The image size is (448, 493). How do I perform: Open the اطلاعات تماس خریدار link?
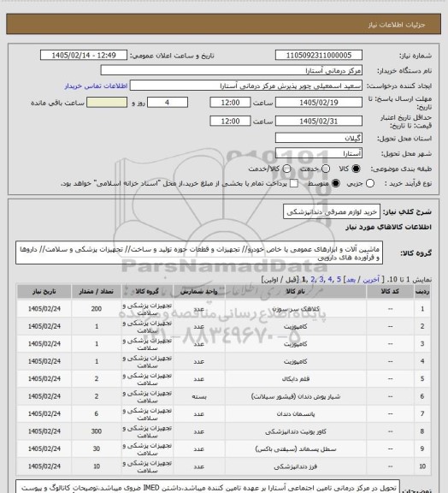(96, 86)
